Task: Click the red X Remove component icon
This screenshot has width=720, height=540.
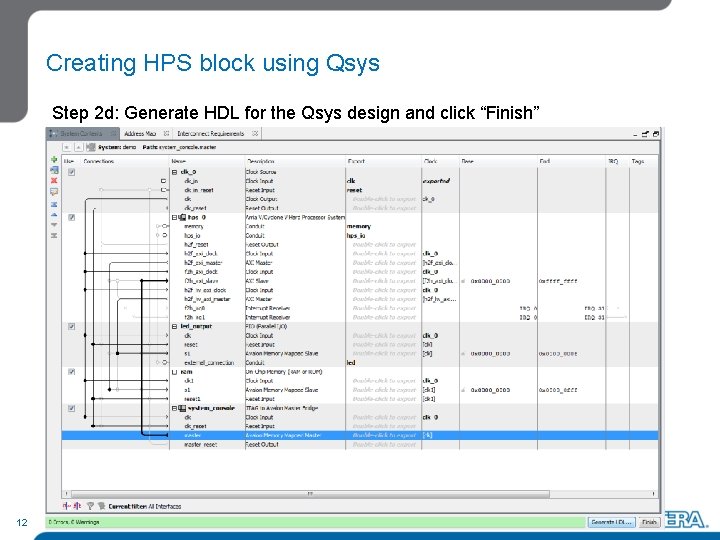Action: pos(54,180)
